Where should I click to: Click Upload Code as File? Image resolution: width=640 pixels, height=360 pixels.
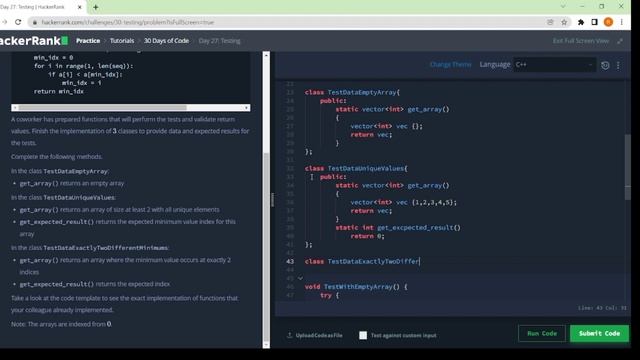(x=319, y=335)
